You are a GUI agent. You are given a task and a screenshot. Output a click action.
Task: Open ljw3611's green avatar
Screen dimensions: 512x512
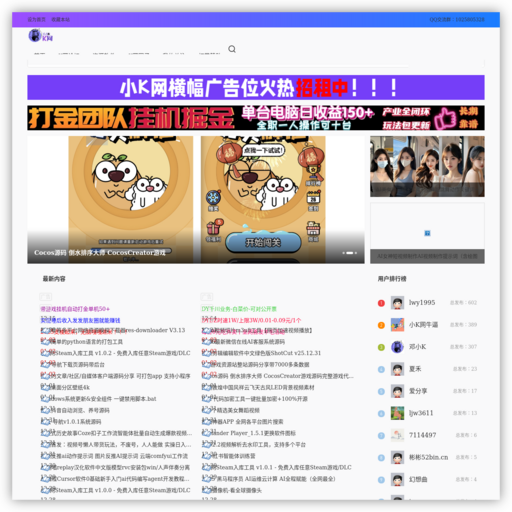tap(397, 413)
